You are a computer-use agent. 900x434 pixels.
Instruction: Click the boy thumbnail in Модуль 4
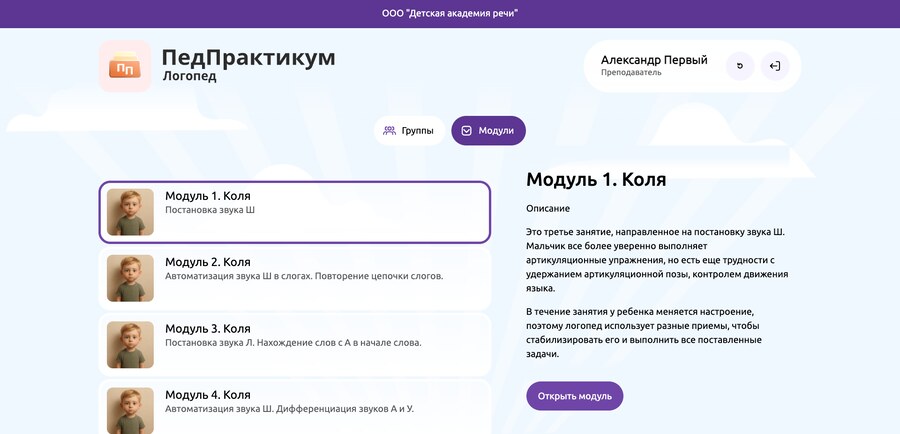130,410
